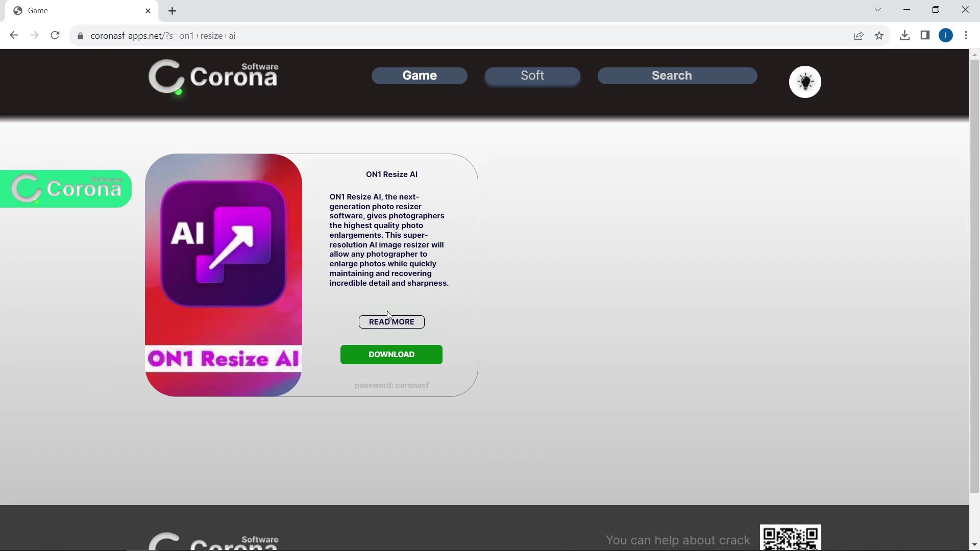980x551 pixels.
Task: Restore down the browser window
Action: 936,10
